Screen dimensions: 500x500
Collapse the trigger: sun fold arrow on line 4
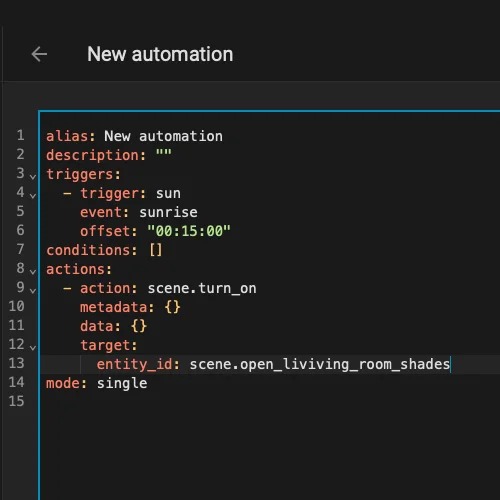[x=33, y=195]
